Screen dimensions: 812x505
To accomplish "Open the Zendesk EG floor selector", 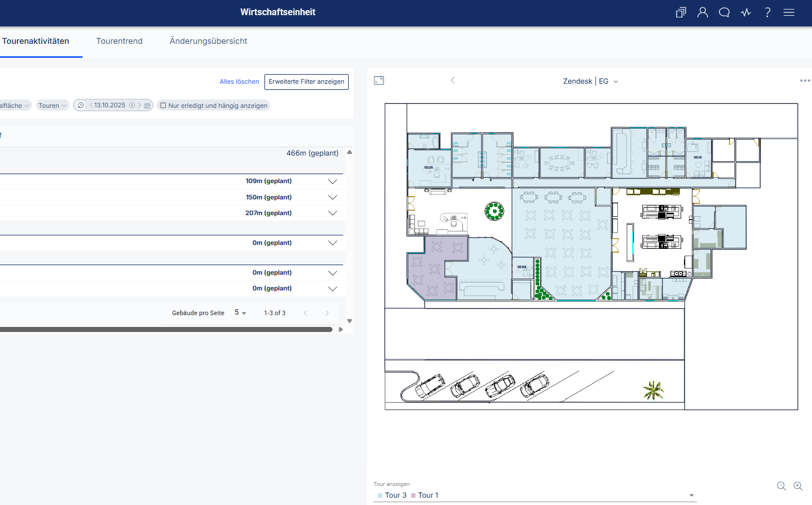I will pos(591,81).
